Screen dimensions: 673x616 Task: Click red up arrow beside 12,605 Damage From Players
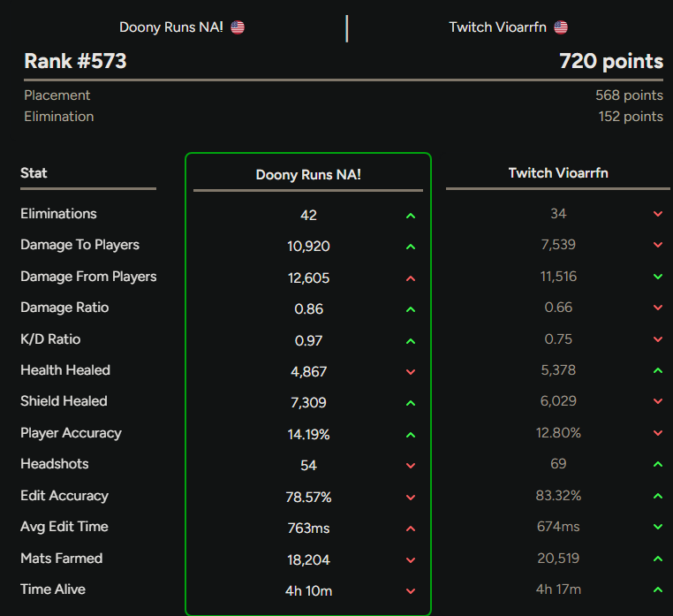pyautogui.click(x=411, y=278)
